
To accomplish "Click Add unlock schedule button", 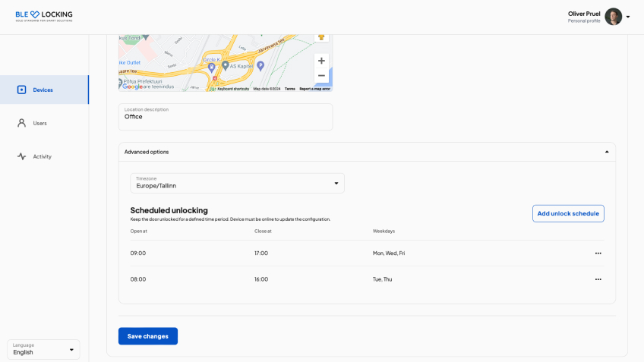I will point(568,213).
